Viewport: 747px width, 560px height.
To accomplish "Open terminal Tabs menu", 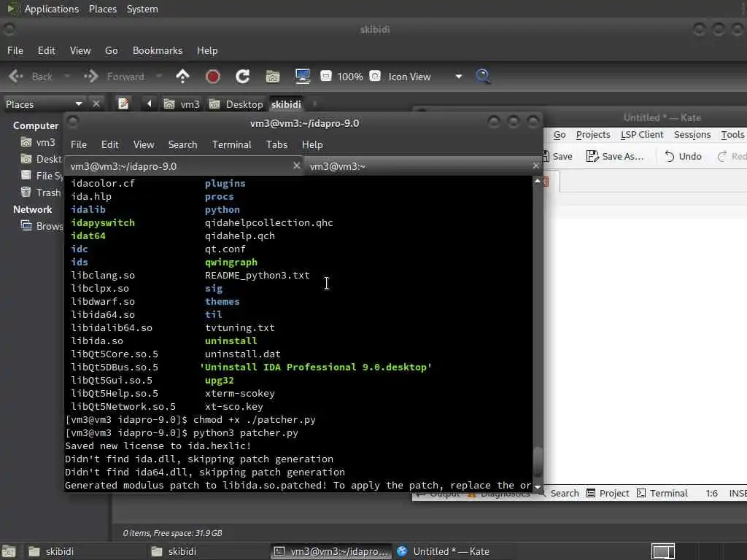I will pyautogui.click(x=276, y=144).
